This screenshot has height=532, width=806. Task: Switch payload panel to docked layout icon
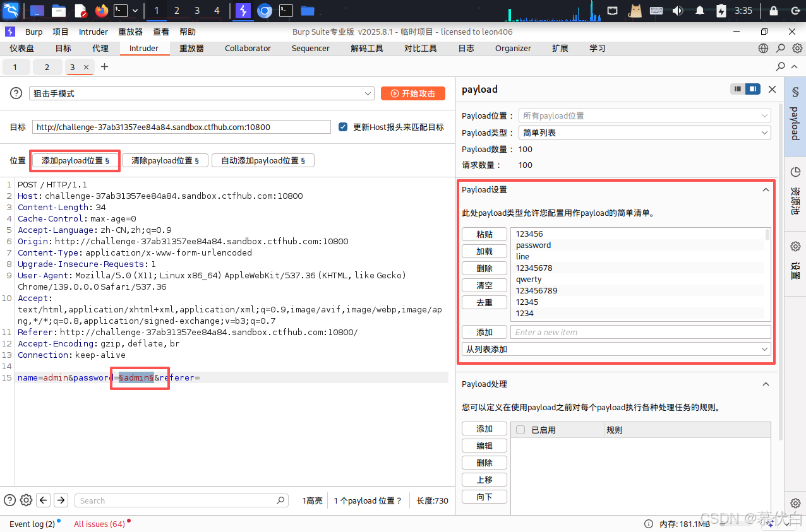click(752, 89)
